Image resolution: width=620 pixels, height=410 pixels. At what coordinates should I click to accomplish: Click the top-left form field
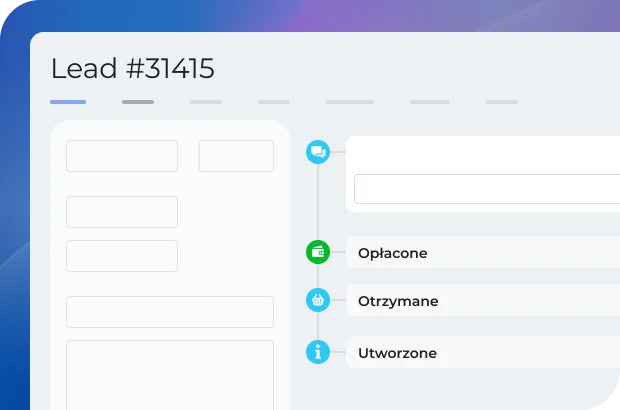[x=122, y=156]
